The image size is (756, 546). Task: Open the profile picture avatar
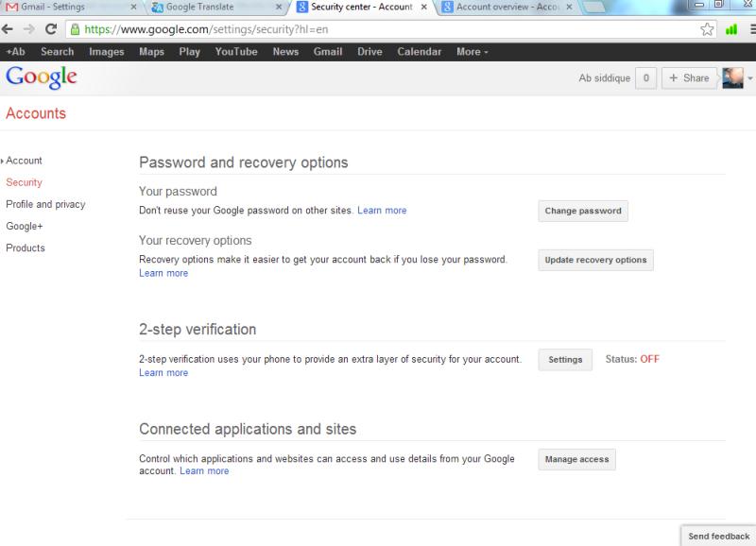tap(732, 78)
